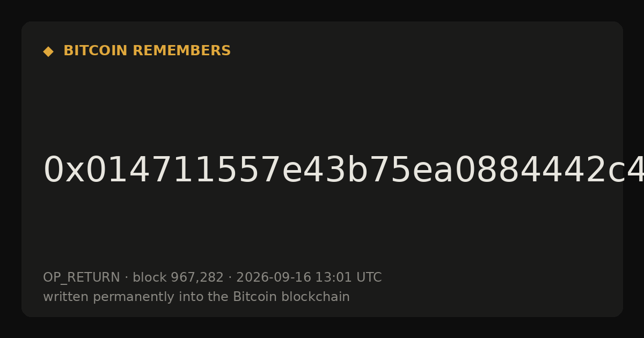Open block number 967,282
Viewport: 644px width, 338px height.
(197, 277)
